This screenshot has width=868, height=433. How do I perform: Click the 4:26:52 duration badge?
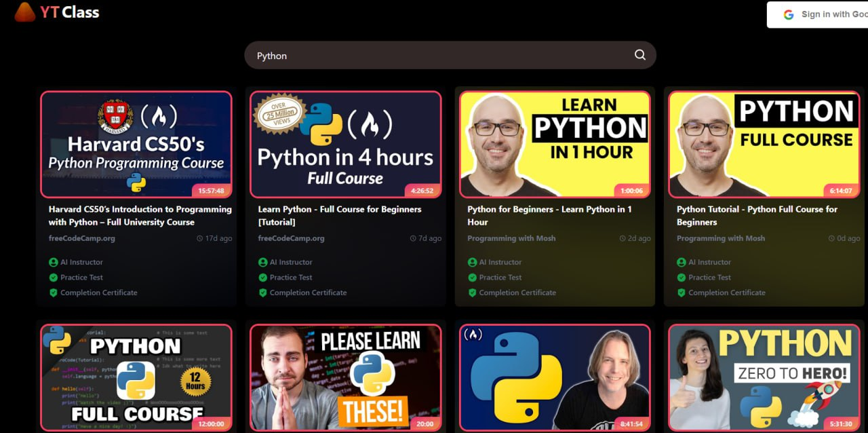(x=422, y=191)
